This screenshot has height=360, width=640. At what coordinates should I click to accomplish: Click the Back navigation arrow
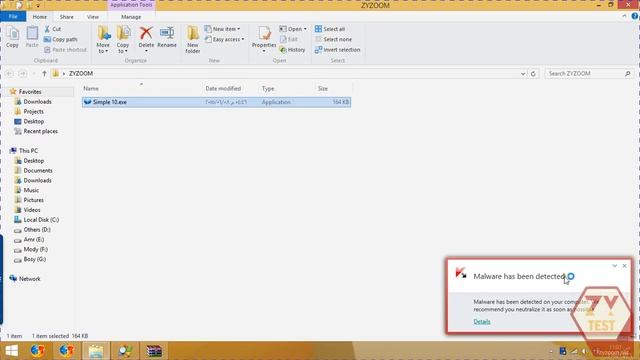click(x=9, y=73)
